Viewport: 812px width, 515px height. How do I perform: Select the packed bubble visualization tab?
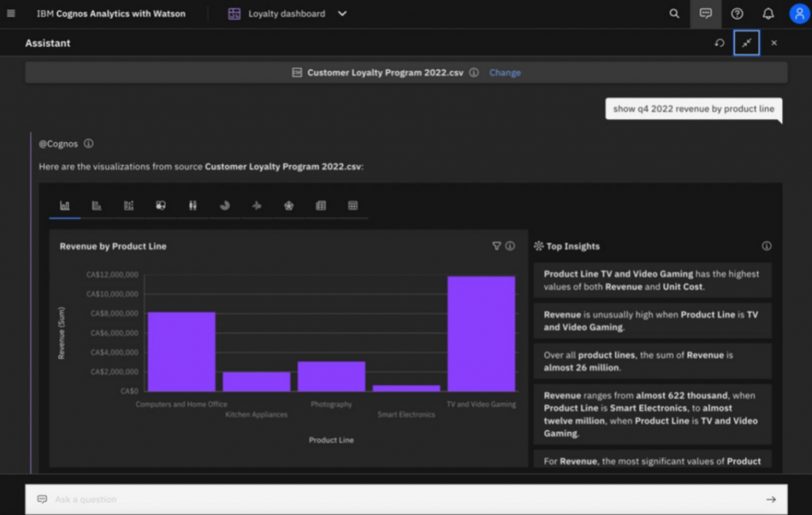coord(160,206)
